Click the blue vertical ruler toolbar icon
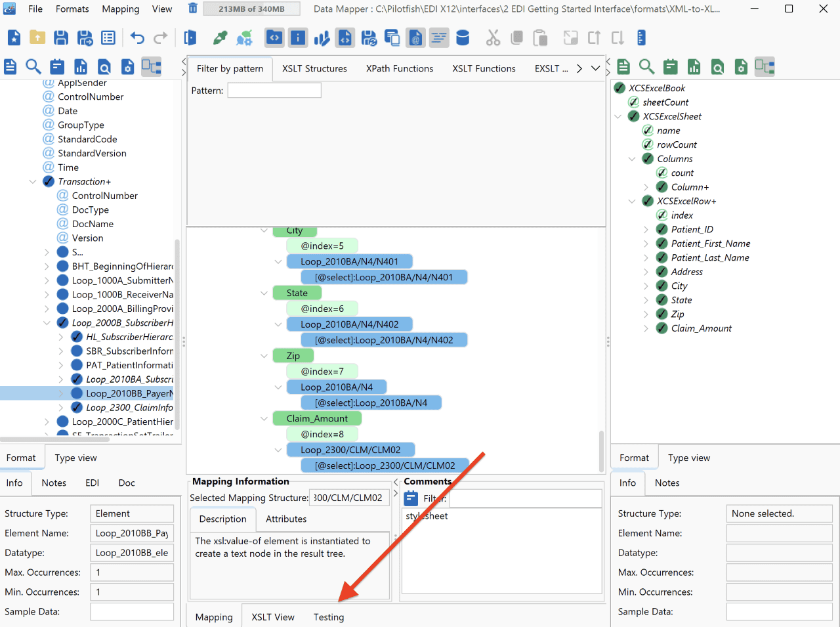Image resolution: width=840 pixels, height=627 pixels. [641, 38]
